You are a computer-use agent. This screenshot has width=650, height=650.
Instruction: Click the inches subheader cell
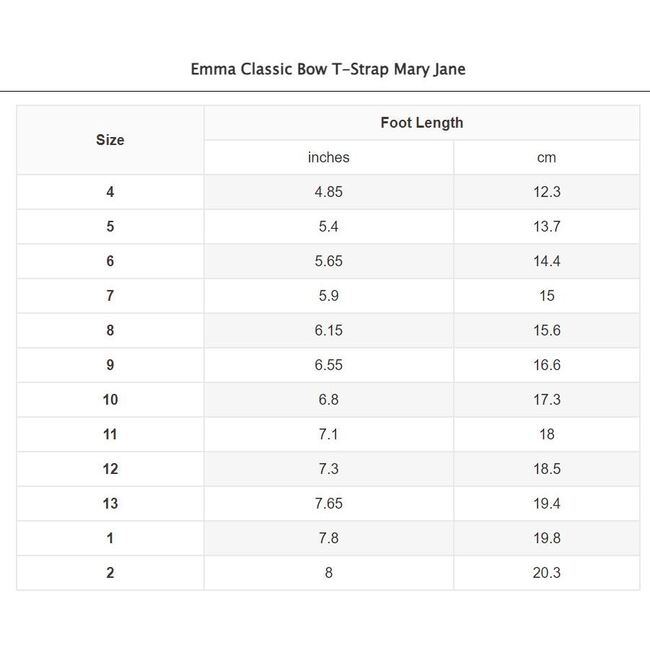[x=328, y=157]
